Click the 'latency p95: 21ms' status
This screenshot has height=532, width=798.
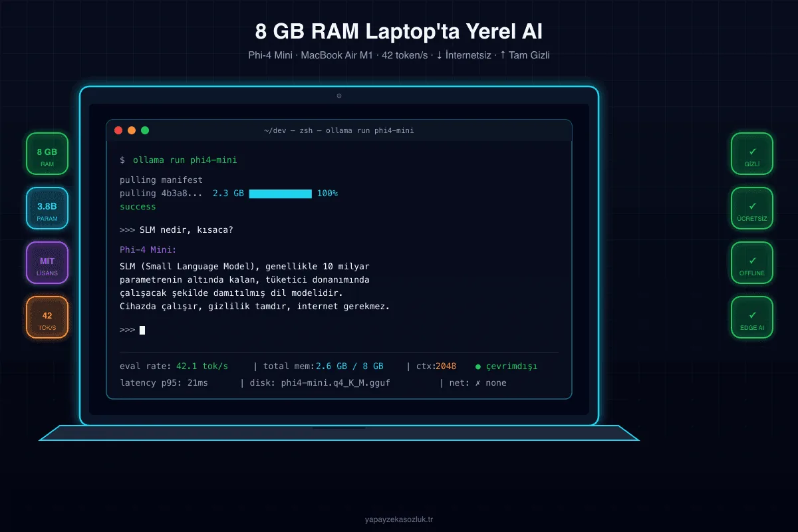pyautogui.click(x=164, y=383)
